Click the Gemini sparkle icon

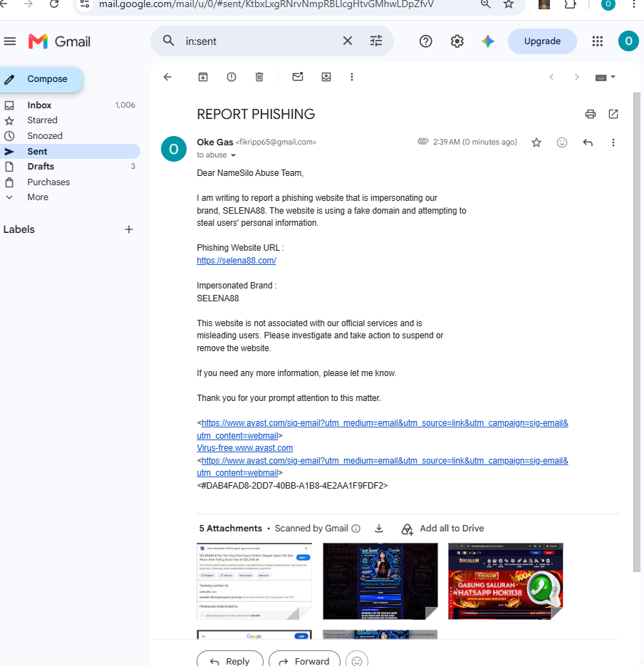(x=488, y=41)
